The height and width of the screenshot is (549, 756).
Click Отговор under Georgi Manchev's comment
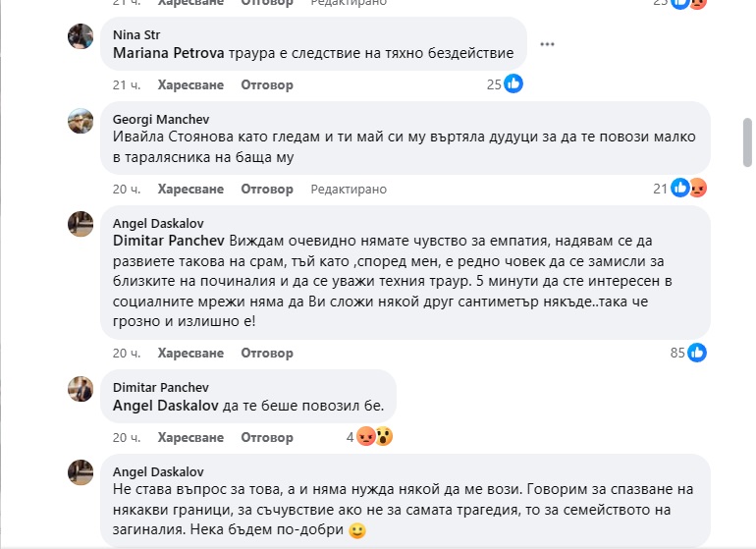click(x=267, y=189)
